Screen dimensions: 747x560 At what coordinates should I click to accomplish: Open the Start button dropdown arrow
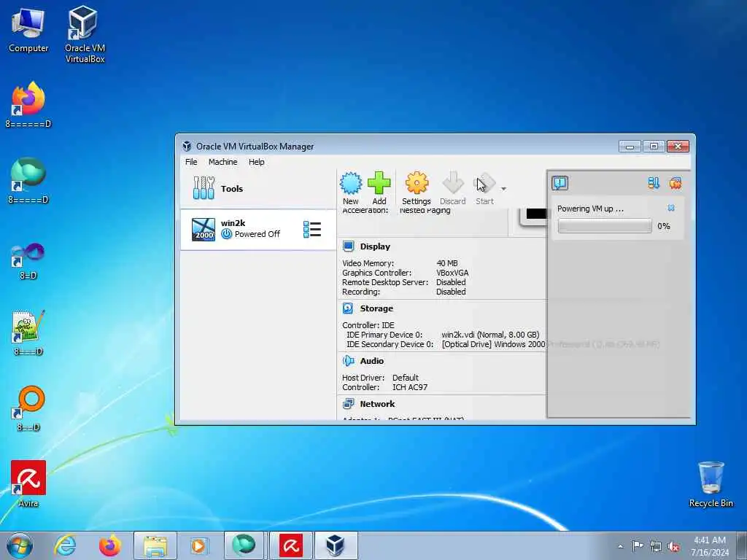pos(503,189)
